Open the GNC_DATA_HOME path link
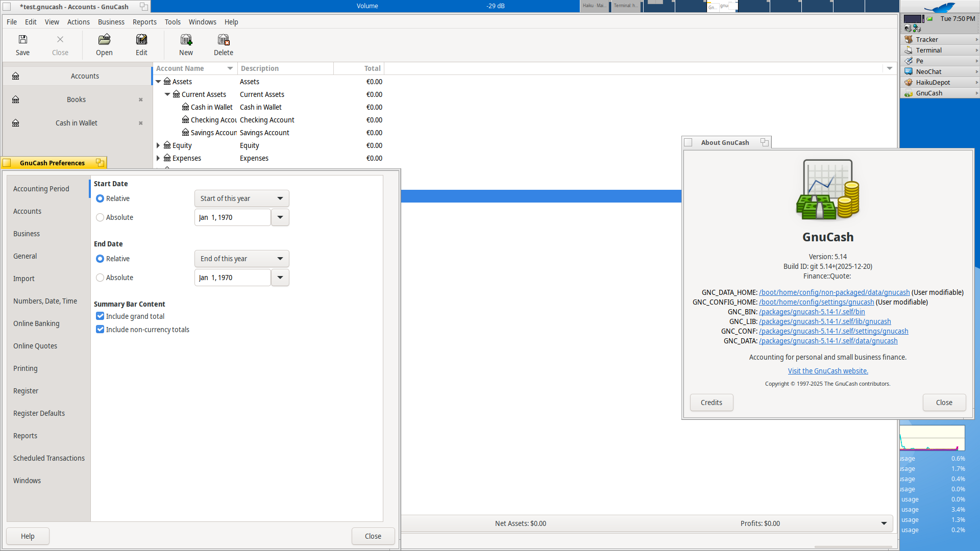Viewport: 980px width, 551px height. [834, 292]
